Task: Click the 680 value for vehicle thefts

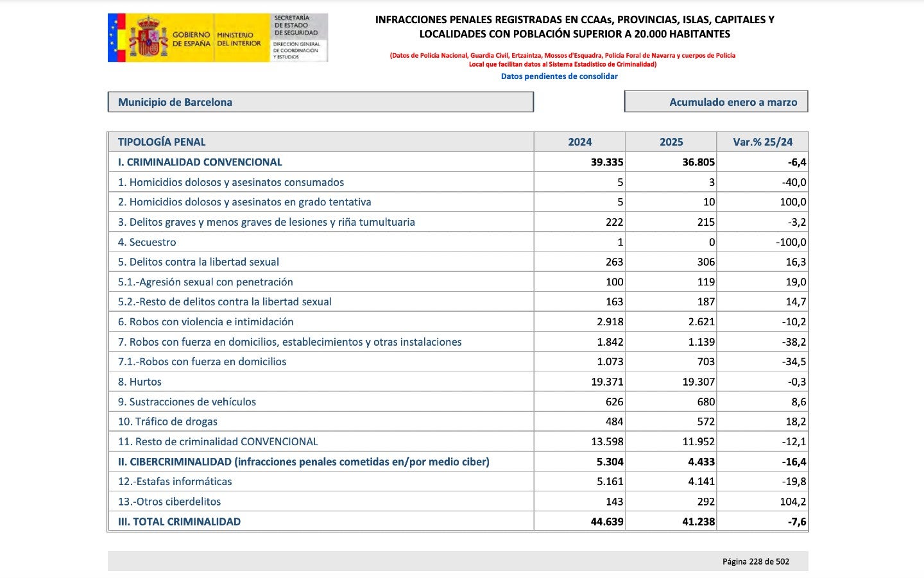Action: point(706,402)
